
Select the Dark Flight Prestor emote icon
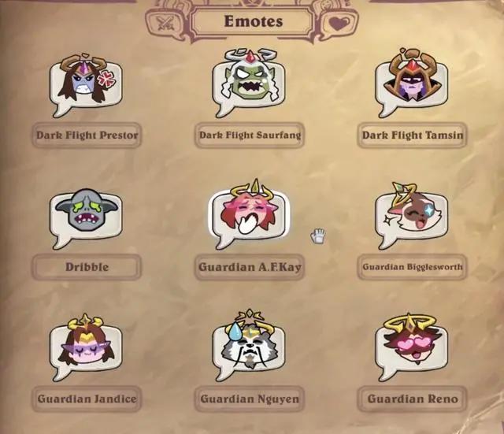pyautogui.click(x=86, y=85)
